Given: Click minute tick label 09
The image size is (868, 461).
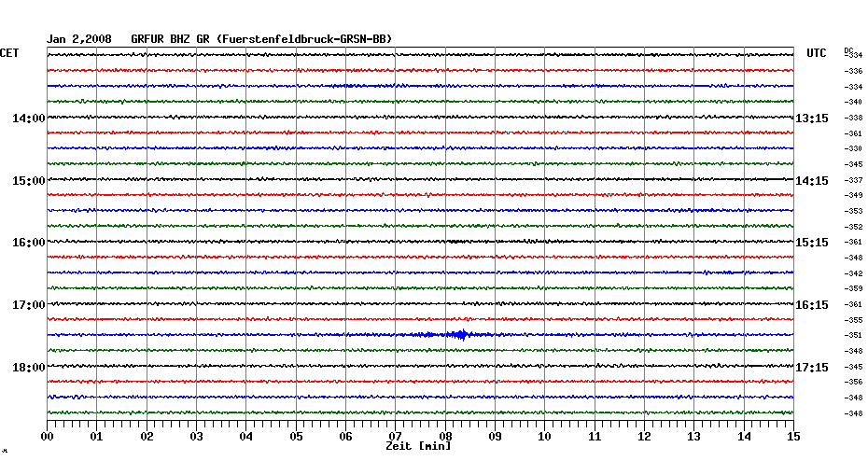Looking at the screenshot, I should tap(495, 436).
